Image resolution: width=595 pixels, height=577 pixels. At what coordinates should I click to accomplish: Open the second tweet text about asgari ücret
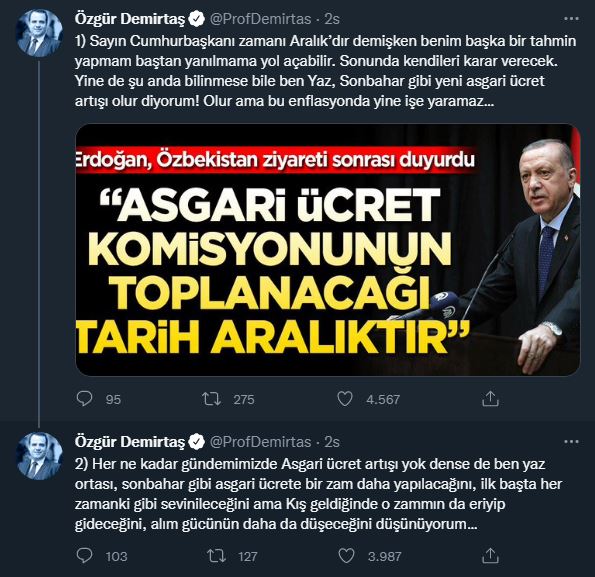click(318, 494)
